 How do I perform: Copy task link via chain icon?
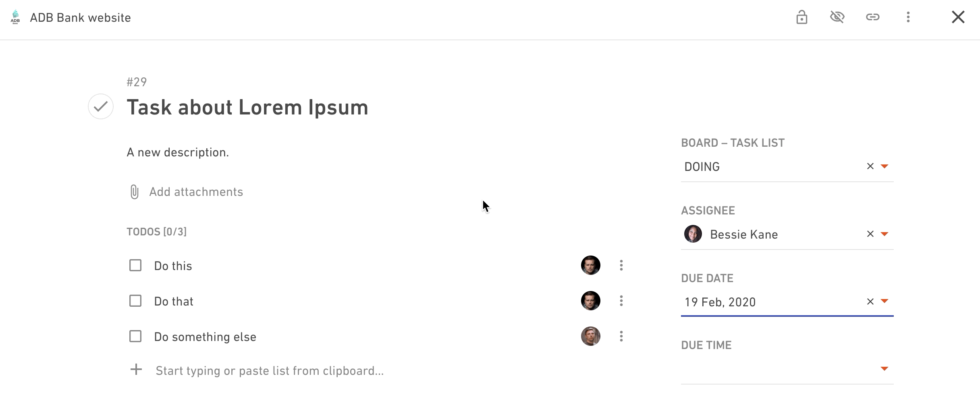pos(872,17)
